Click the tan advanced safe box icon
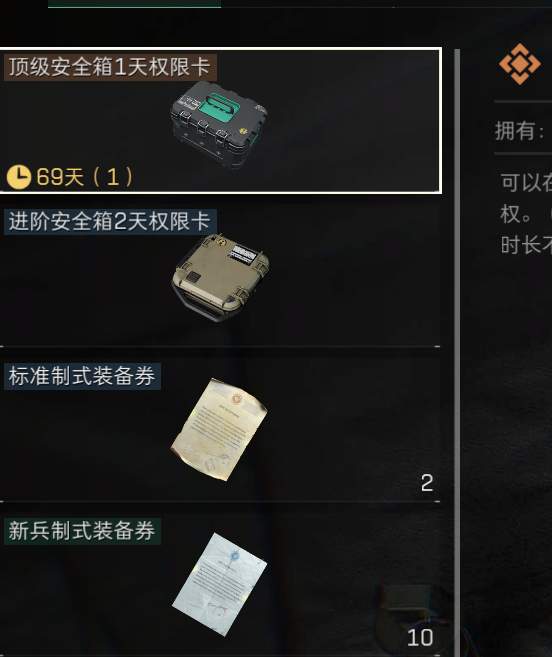552x657 pixels. [220, 277]
